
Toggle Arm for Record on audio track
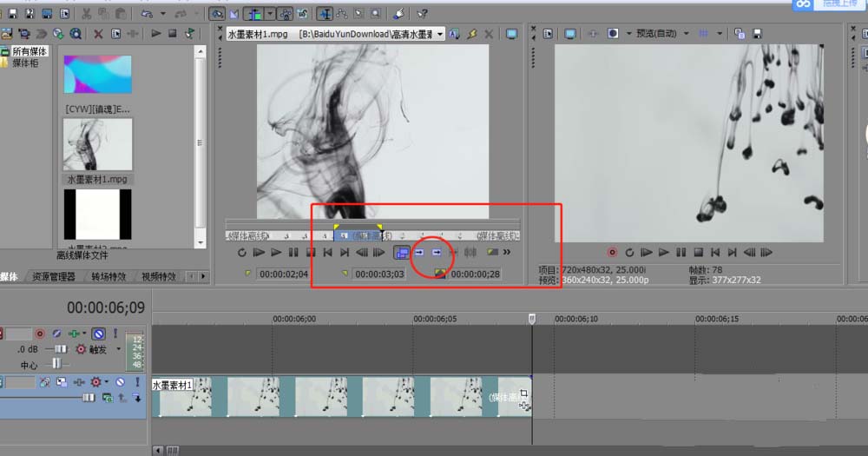tap(39, 334)
